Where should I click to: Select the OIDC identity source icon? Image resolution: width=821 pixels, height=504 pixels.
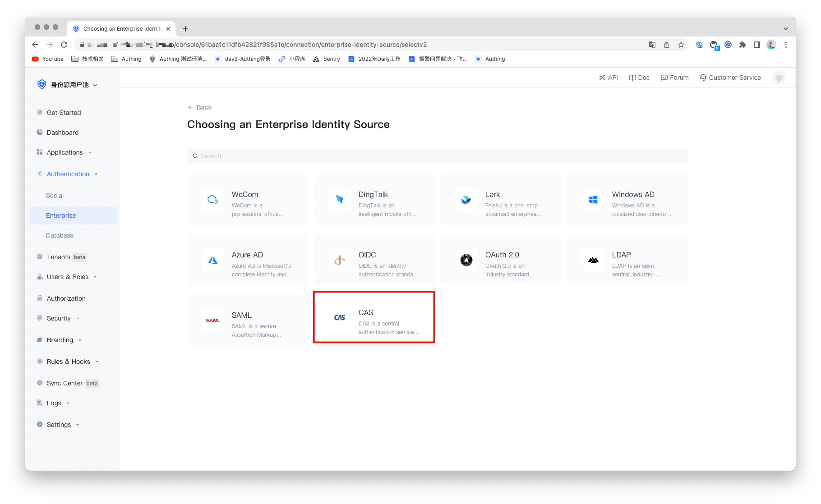340,260
